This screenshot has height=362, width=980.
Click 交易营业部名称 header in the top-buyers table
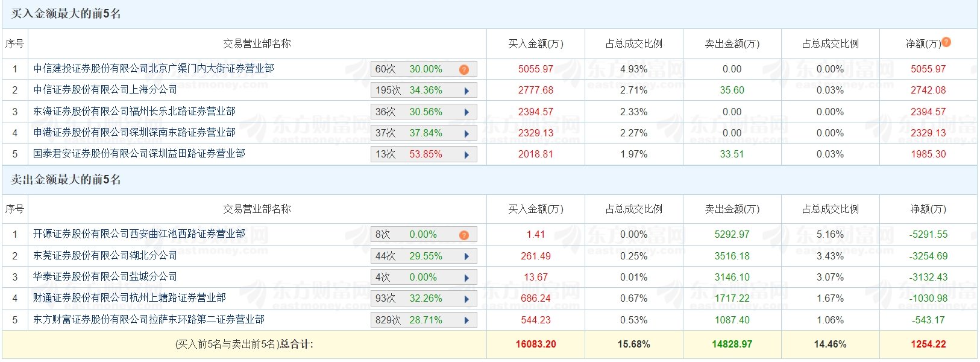[257, 43]
